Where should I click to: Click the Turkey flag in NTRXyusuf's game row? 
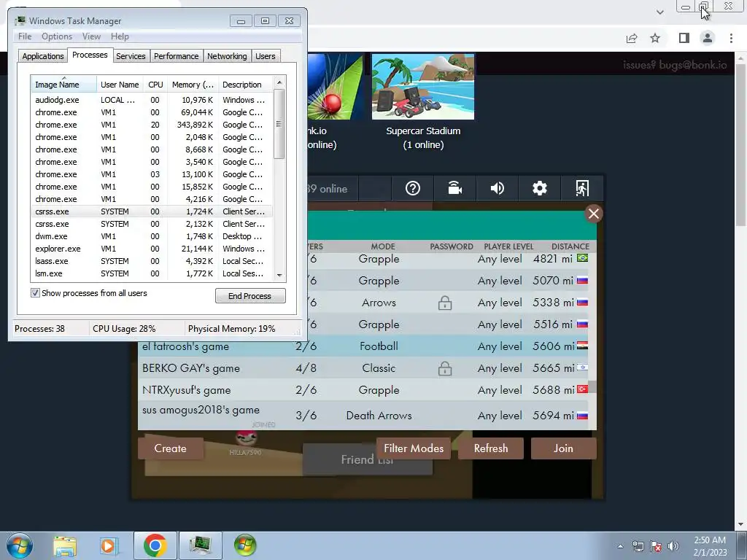point(582,389)
